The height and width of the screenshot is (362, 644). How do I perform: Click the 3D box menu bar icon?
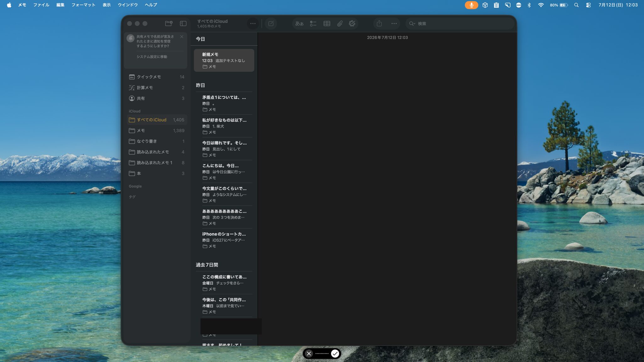pyautogui.click(x=485, y=5)
